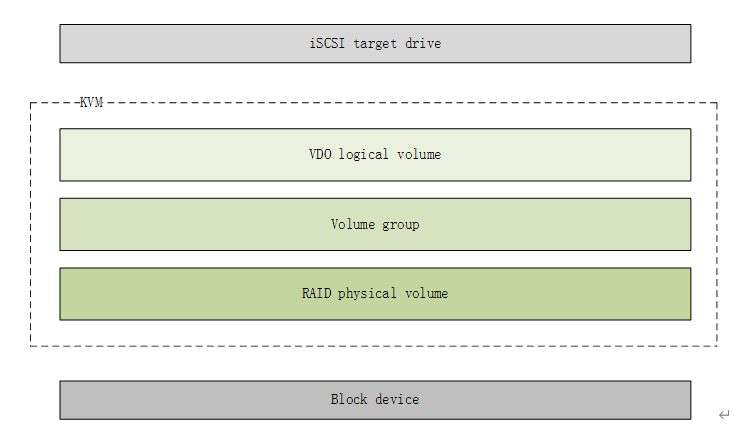Click the word target in iSCSI box
This screenshot has height=434, width=751.
(375, 44)
